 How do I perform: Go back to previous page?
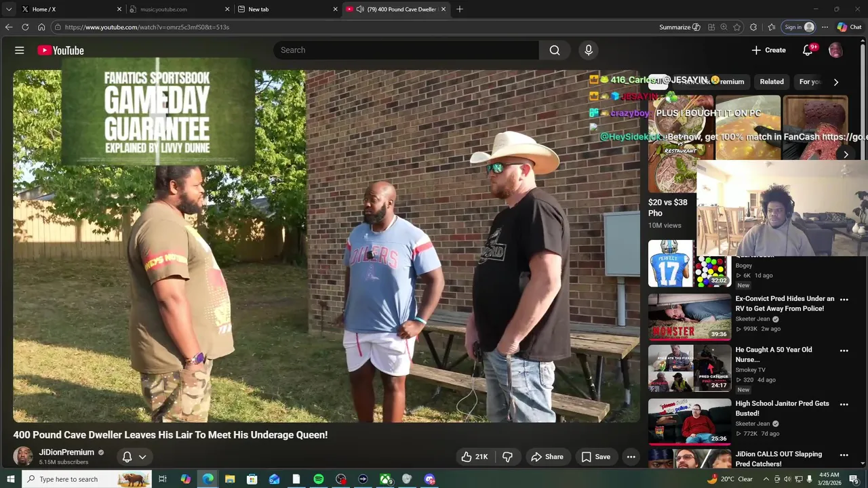point(9,27)
